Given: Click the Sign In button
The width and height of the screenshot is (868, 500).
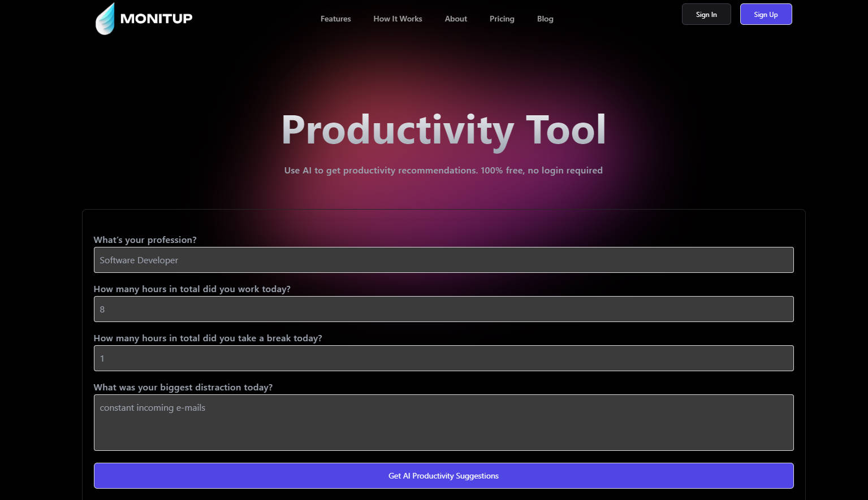Looking at the screenshot, I should click(x=706, y=14).
